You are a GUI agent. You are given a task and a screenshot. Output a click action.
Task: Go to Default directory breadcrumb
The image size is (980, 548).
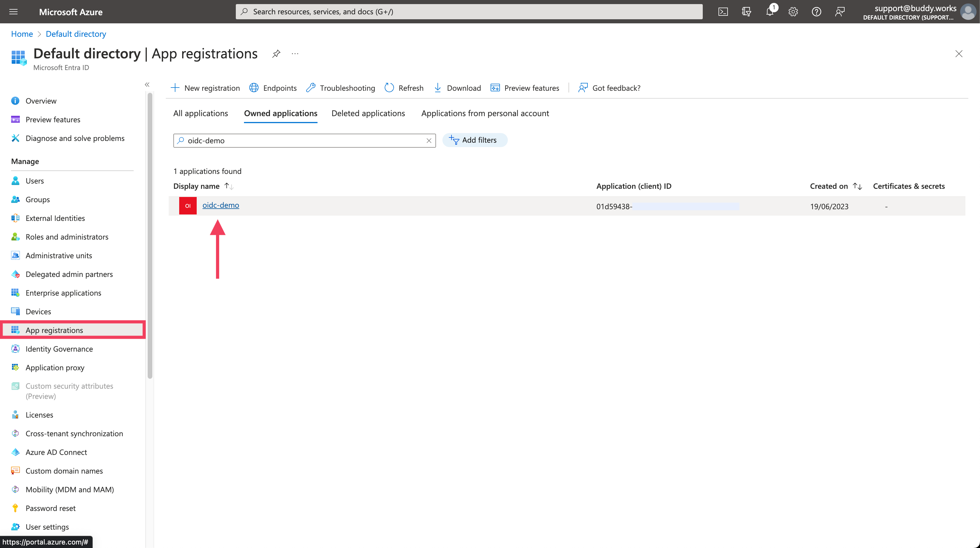pyautogui.click(x=76, y=34)
